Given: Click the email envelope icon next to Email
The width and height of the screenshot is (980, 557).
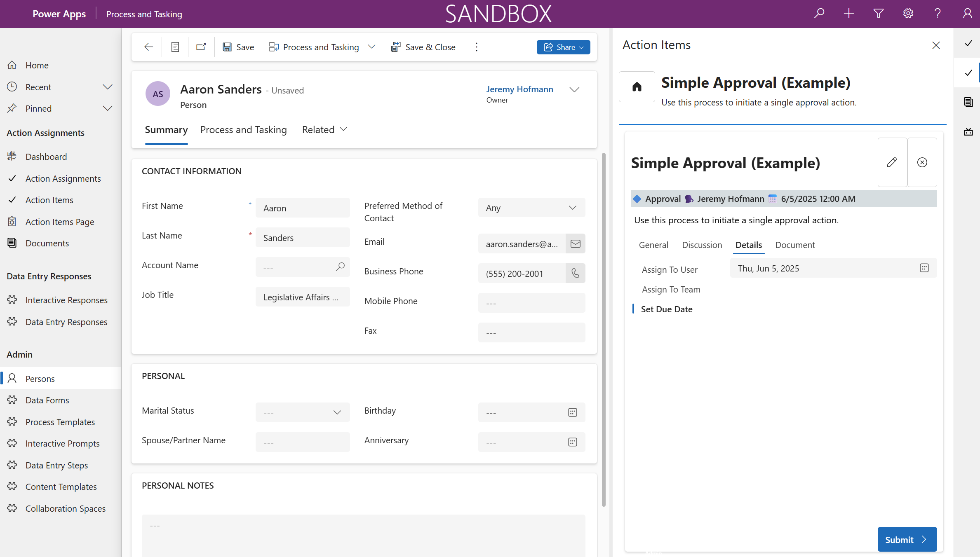Looking at the screenshot, I should [x=575, y=244].
